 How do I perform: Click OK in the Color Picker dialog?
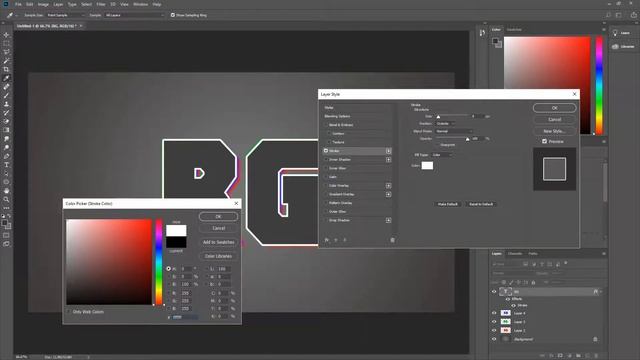point(218,216)
